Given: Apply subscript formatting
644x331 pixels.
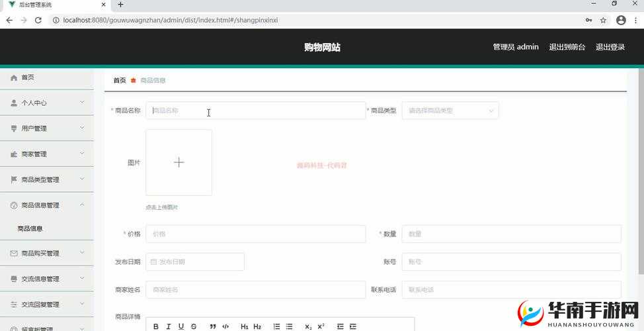Looking at the screenshot, I should (x=309, y=326).
